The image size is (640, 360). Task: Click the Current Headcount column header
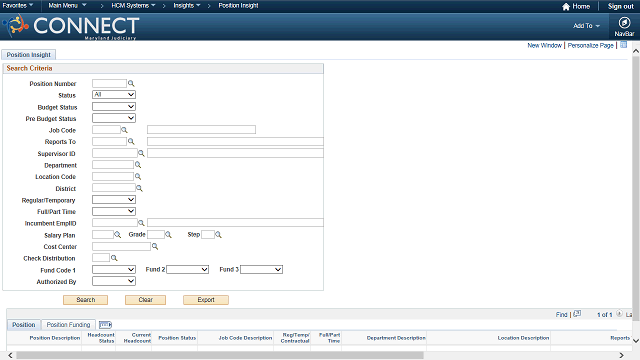click(x=137, y=338)
